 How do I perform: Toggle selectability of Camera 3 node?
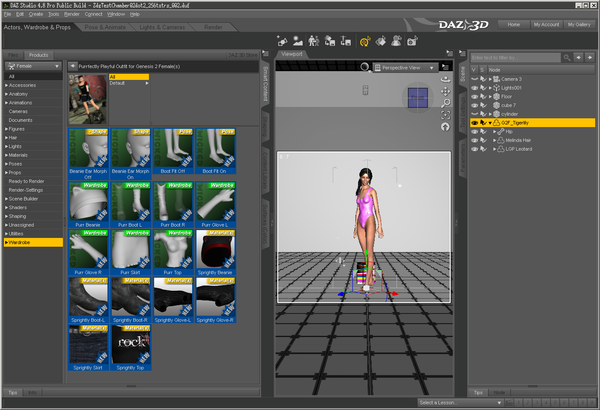[483, 79]
